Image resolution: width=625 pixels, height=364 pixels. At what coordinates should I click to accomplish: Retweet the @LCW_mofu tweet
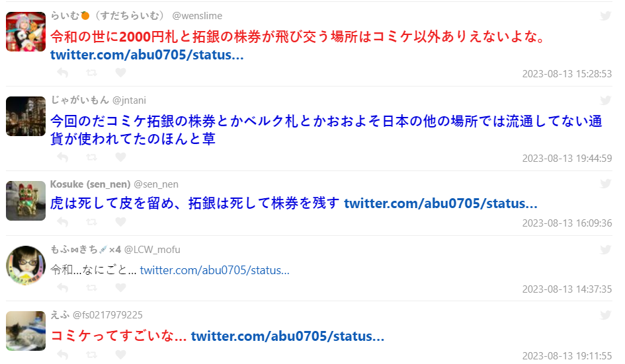(x=92, y=287)
